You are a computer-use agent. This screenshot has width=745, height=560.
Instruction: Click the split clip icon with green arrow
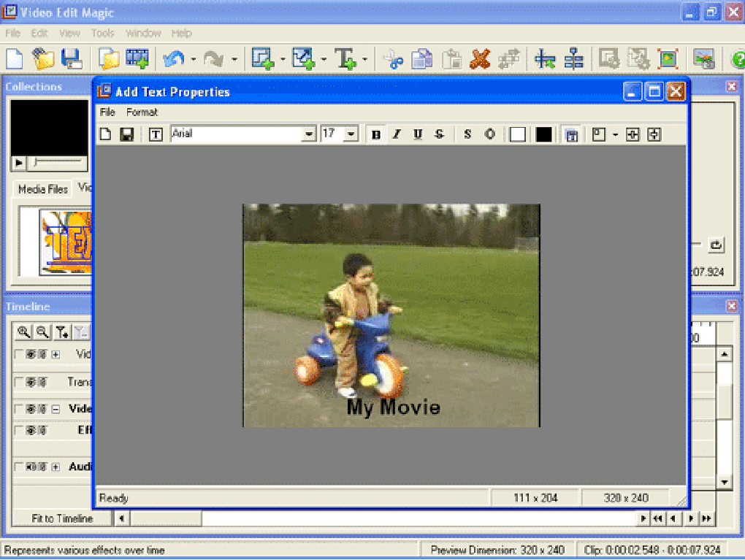[x=544, y=59]
